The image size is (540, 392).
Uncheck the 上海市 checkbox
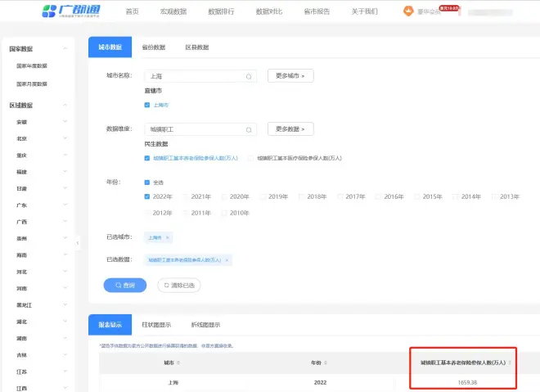click(147, 105)
